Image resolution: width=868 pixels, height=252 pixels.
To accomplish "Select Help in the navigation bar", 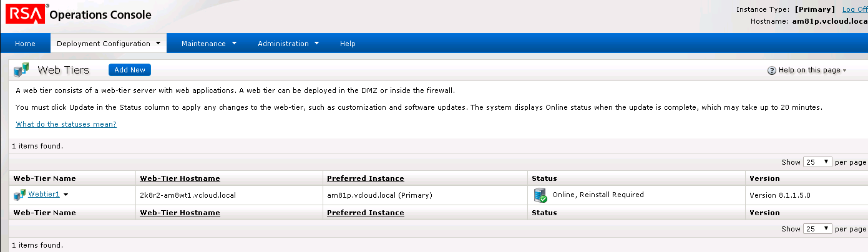I will 348,44.
